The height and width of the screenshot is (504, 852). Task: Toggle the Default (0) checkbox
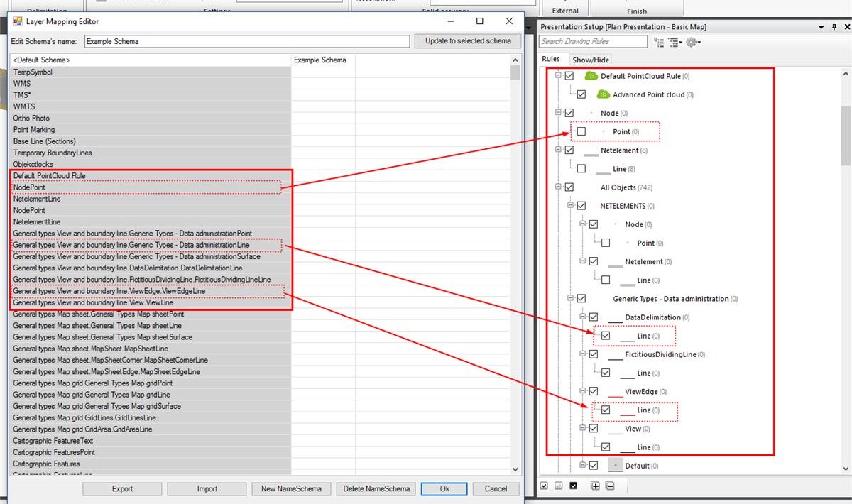[594, 466]
